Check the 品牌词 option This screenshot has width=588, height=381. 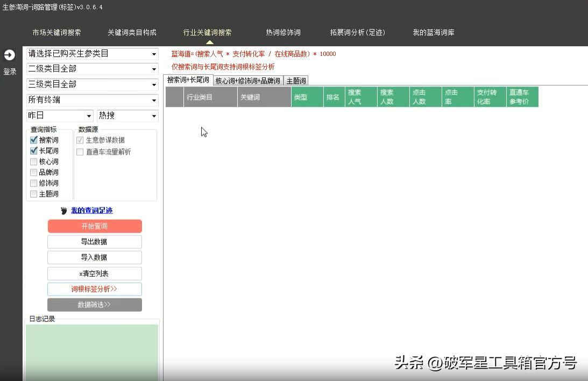pyautogui.click(x=33, y=172)
